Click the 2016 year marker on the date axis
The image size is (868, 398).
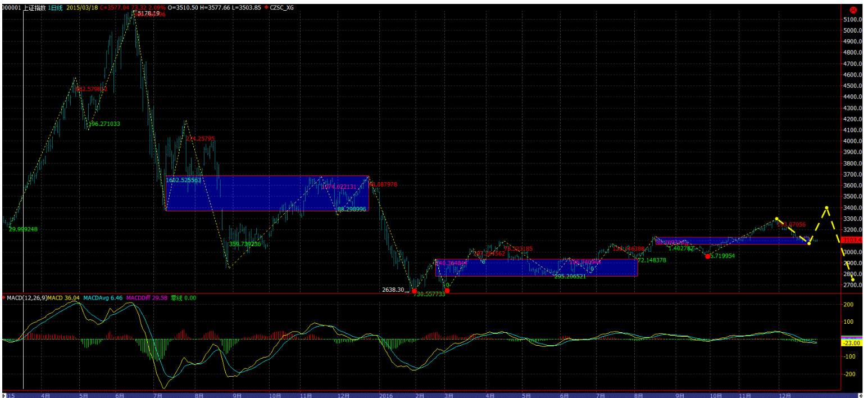(387, 395)
